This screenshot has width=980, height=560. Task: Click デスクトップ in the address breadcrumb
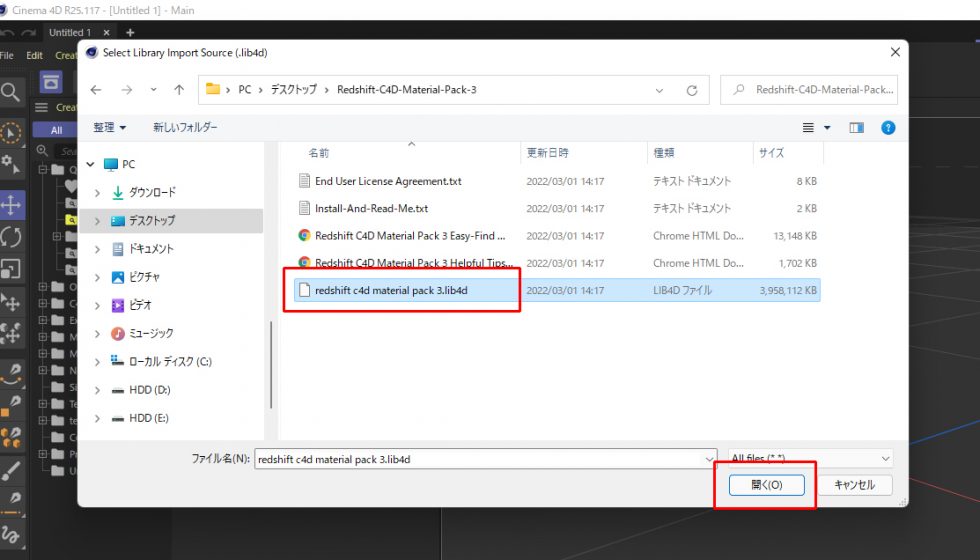click(294, 89)
